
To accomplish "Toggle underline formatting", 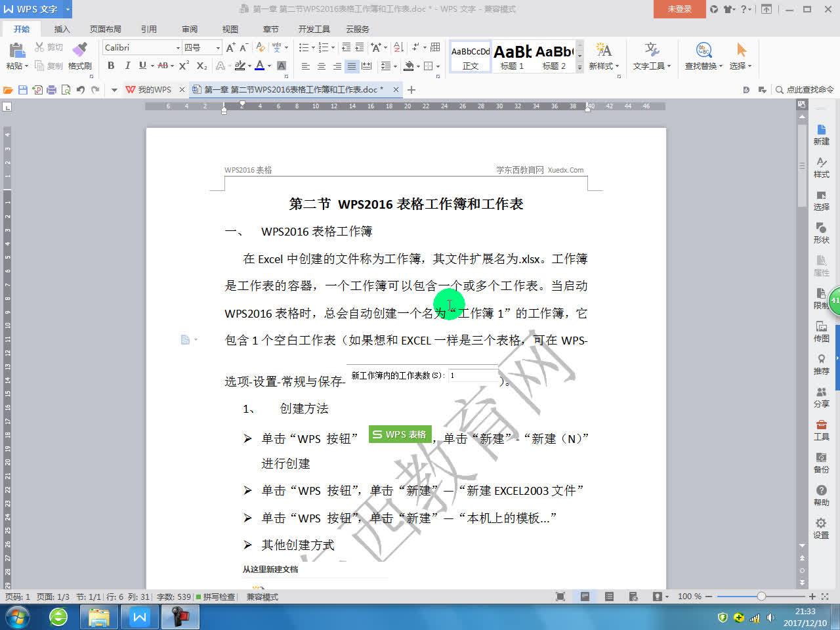I will tap(143, 66).
